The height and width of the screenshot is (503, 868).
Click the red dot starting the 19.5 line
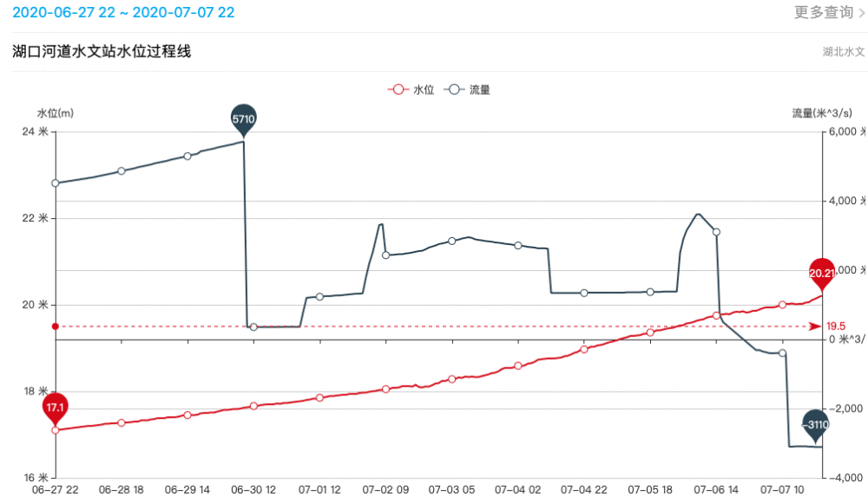coord(56,327)
